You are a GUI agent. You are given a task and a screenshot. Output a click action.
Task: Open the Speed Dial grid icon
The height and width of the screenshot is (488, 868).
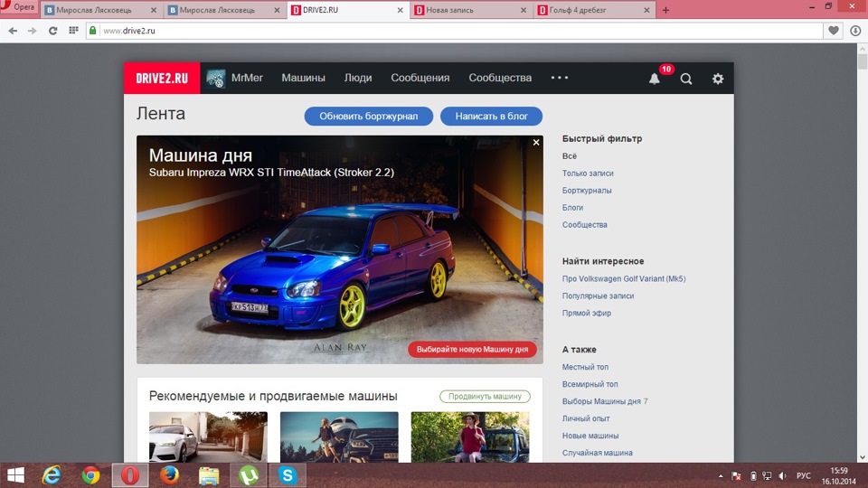(x=73, y=31)
